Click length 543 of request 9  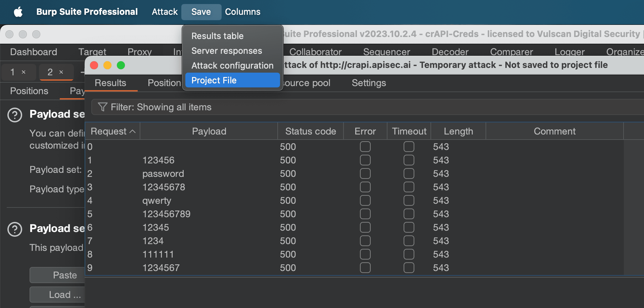(441, 268)
